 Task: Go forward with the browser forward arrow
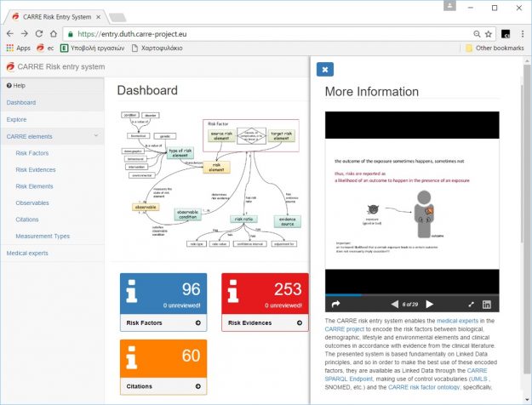pos(25,34)
